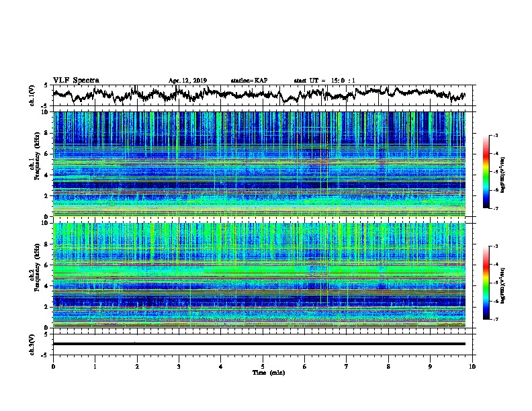532x411 pixels.
Task: Click tick label "5" on the Time axis
Action: [x=263, y=367]
